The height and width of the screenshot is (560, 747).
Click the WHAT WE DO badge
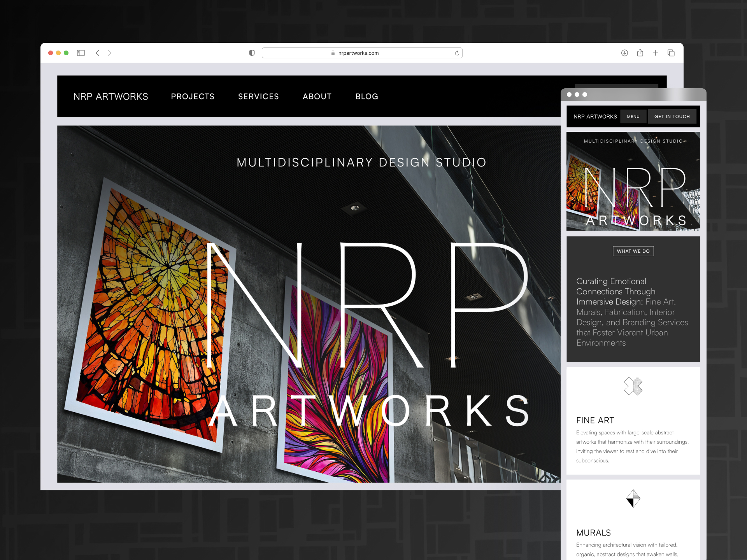[x=633, y=251]
